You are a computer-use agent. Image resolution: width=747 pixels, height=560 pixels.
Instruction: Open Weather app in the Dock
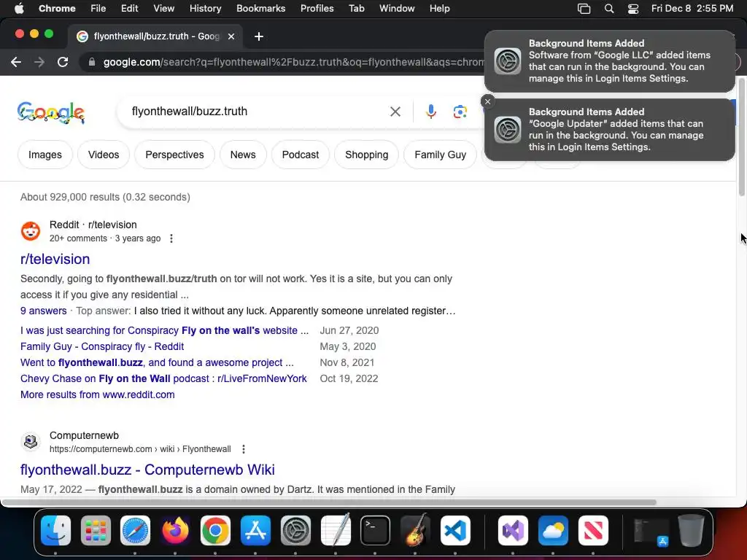553,530
